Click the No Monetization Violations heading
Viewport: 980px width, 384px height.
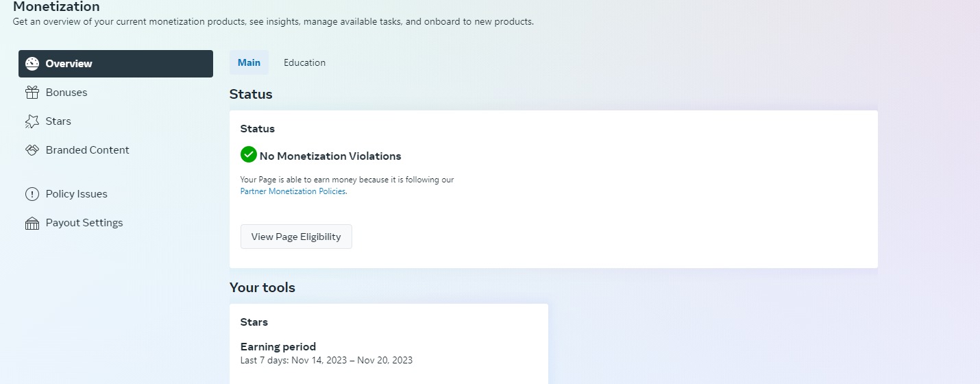click(x=330, y=156)
